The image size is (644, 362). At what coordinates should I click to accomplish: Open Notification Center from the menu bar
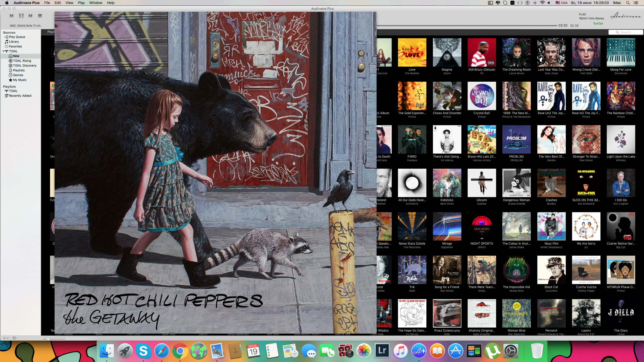pos(636,3)
